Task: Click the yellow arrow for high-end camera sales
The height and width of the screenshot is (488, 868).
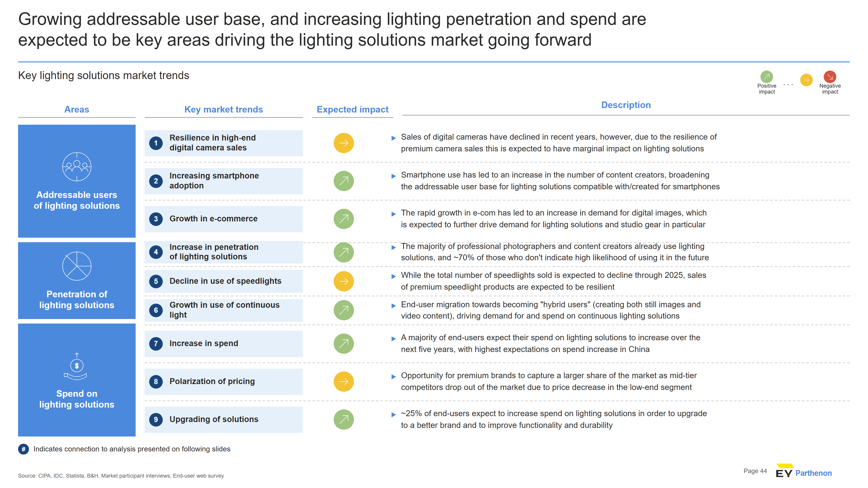Action: [x=344, y=143]
